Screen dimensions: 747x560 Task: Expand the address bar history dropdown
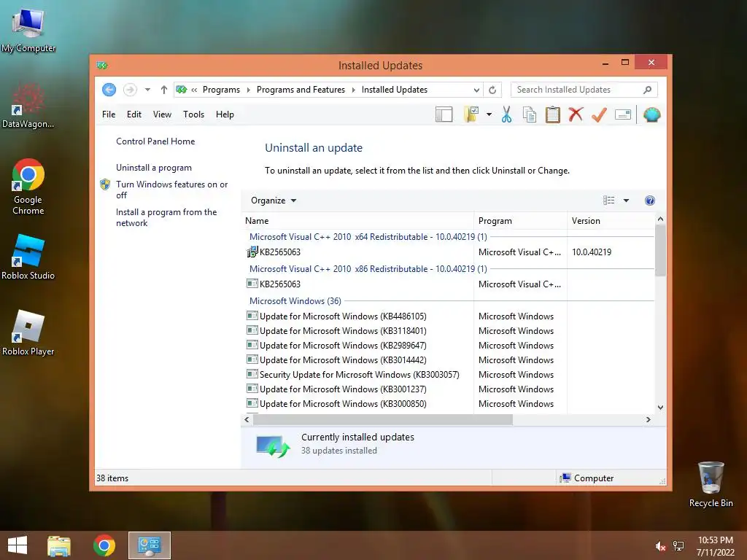(x=476, y=90)
